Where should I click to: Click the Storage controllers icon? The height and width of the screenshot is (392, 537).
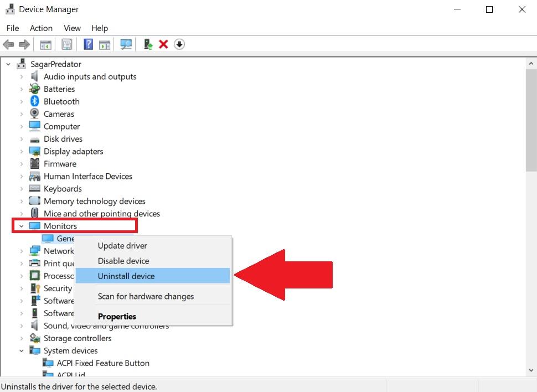(34, 338)
